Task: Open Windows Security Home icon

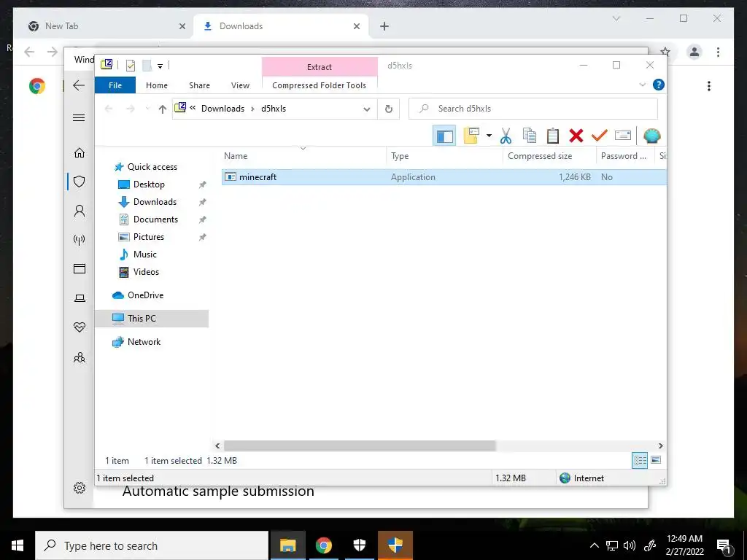Action: point(79,152)
